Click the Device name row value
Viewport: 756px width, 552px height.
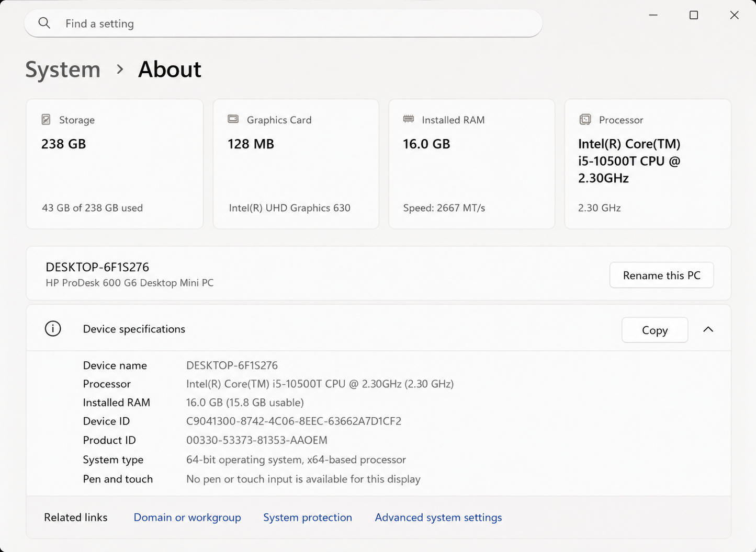(x=232, y=365)
